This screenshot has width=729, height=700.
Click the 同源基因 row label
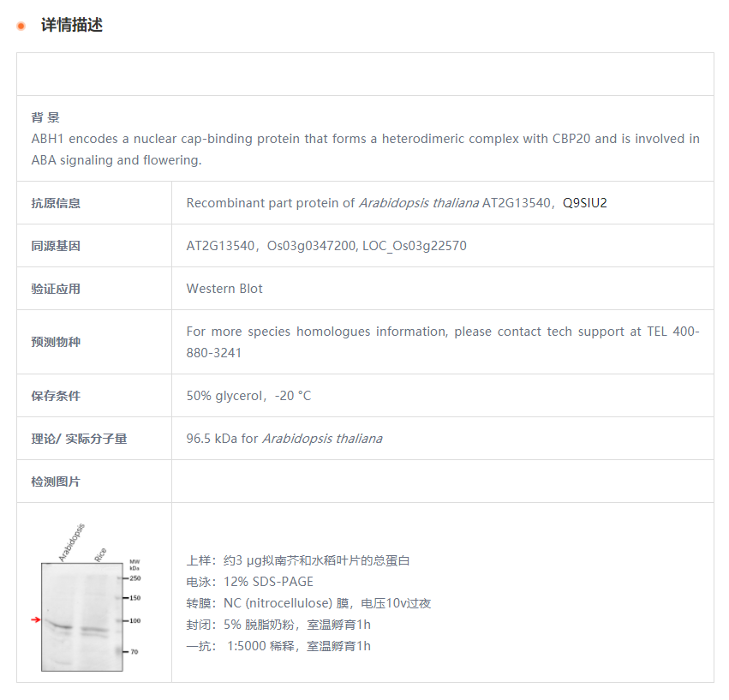pos(56,246)
